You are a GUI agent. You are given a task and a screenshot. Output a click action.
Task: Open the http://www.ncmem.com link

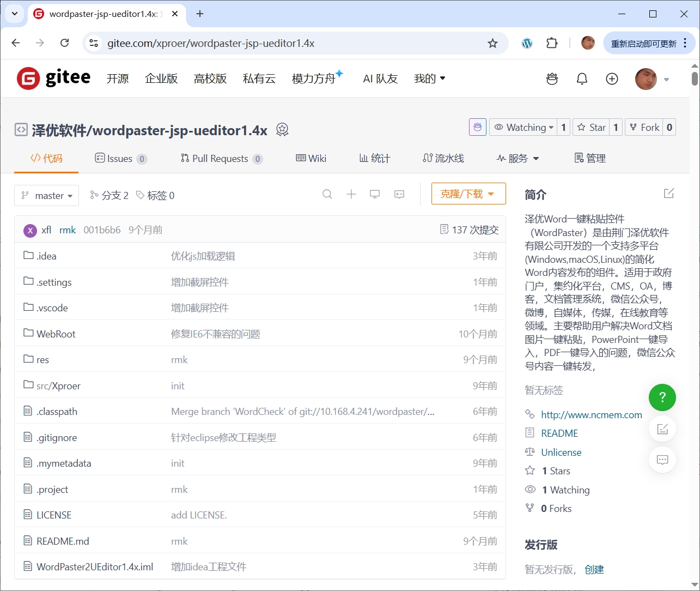click(x=591, y=415)
